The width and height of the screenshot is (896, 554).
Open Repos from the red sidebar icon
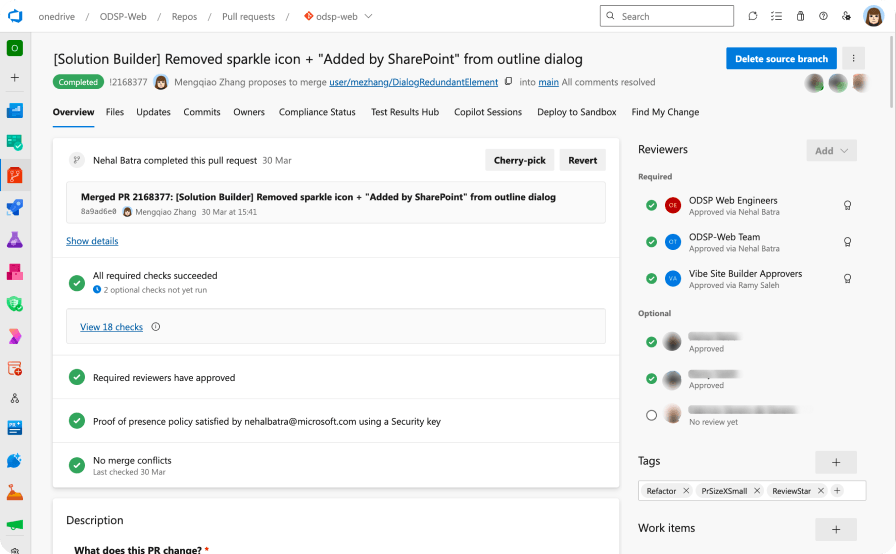coord(15,175)
